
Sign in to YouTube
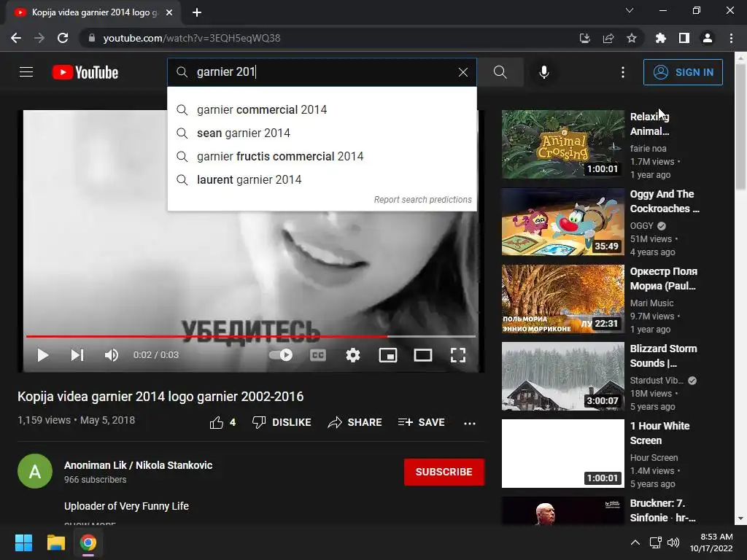tap(683, 72)
